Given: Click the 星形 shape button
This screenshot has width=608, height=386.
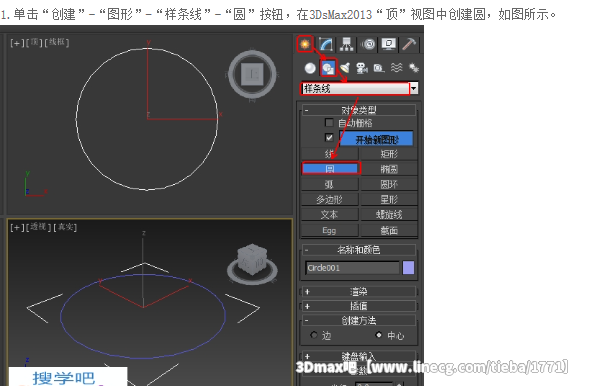Looking at the screenshot, I should (389, 199).
